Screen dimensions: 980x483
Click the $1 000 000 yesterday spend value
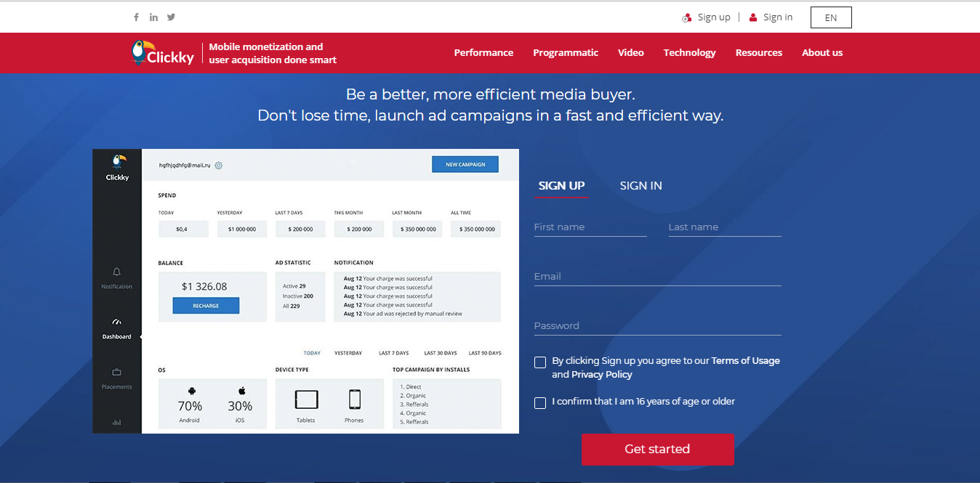(x=241, y=229)
